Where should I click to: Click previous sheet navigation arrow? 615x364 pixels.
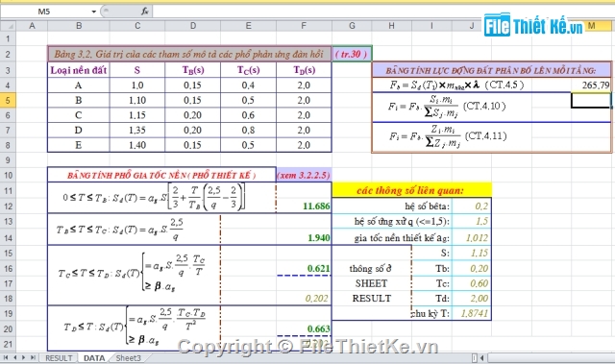pos(15,357)
